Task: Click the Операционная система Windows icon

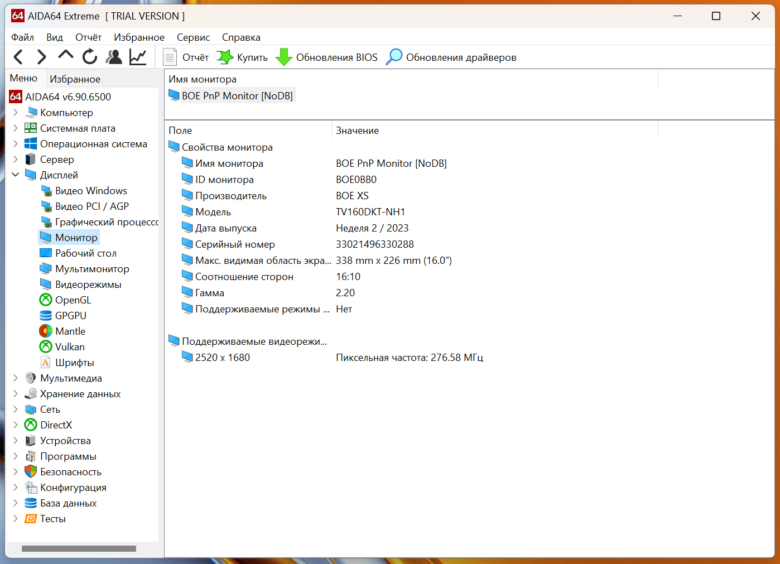Action: click(30, 144)
